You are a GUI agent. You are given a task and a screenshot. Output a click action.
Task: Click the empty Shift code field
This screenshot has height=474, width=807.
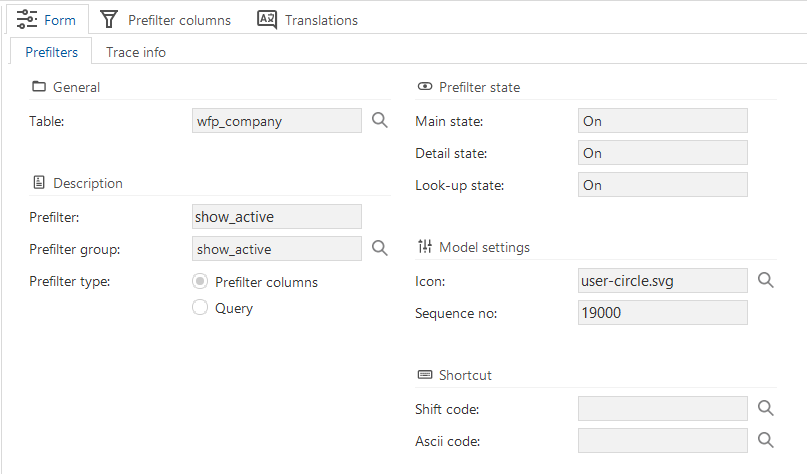pyautogui.click(x=663, y=409)
